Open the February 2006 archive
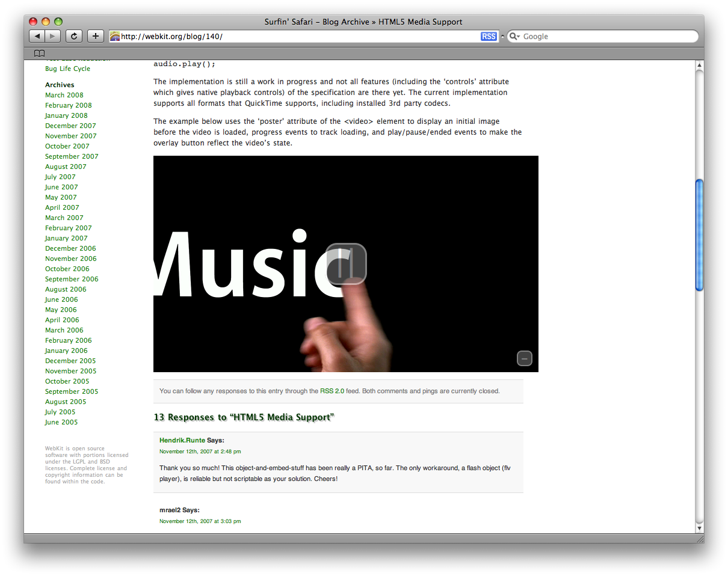This screenshot has height=576, width=728. [69, 340]
